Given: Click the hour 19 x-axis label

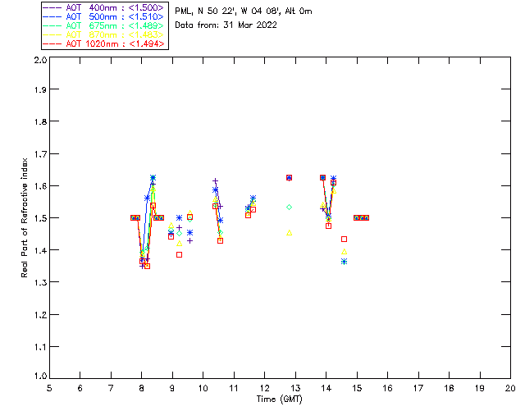Looking at the screenshot, I should tap(480, 388).
